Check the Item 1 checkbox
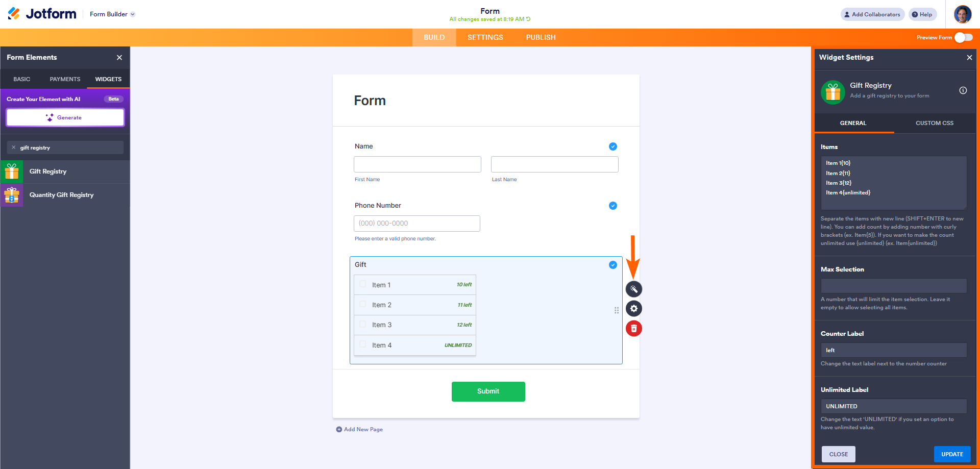980x469 pixels. click(363, 284)
